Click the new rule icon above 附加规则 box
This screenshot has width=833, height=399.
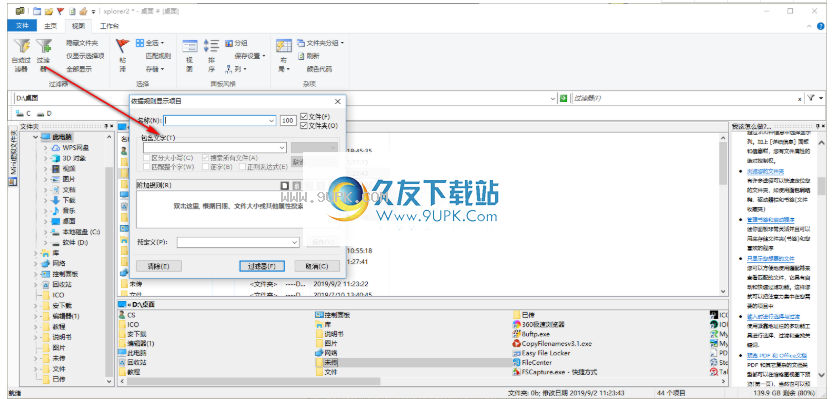(x=285, y=185)
